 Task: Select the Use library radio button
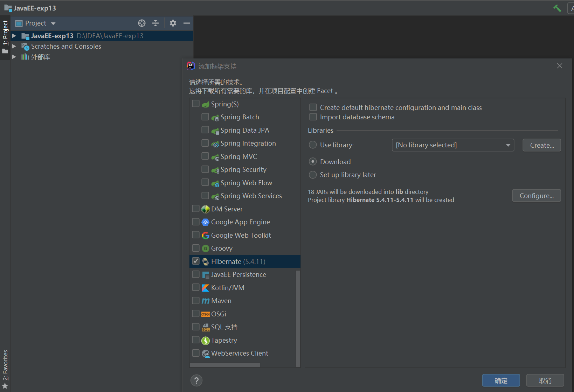point(313,145)
